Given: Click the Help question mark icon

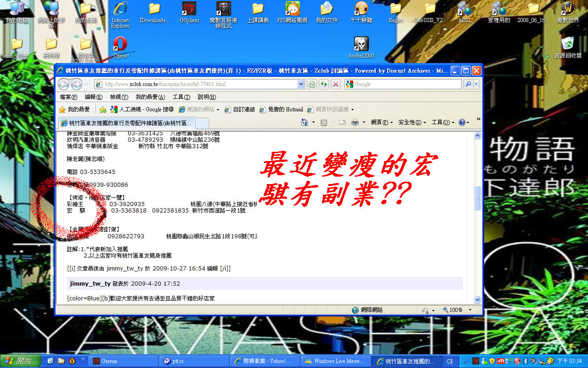Looking at the screenshot, I should [462, 122].
